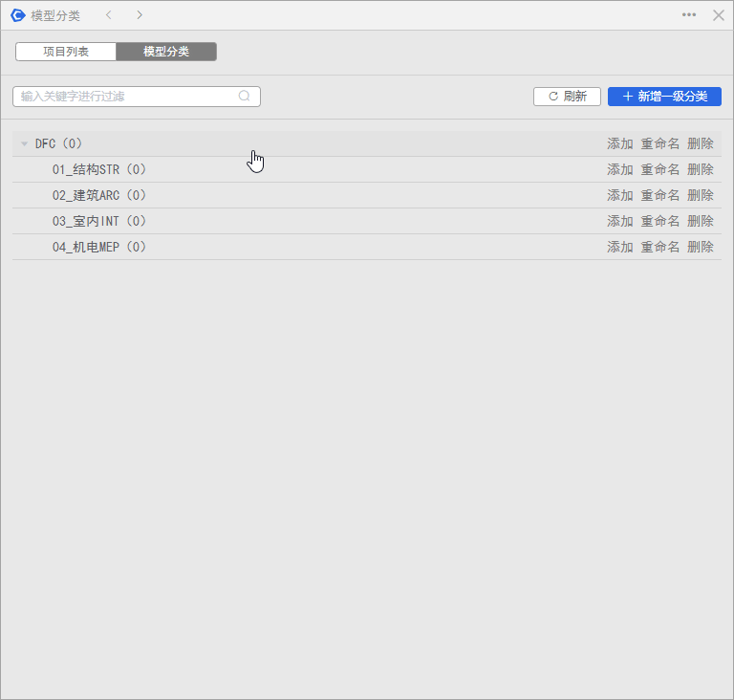Select the 模型分类 tab

[x=166, y=52]
